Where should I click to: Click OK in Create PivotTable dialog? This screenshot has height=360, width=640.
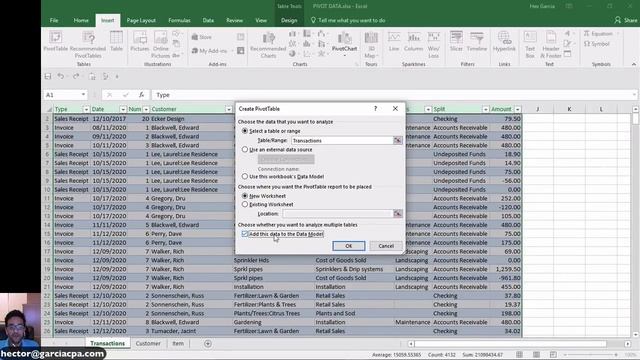(x=349, y=246)
